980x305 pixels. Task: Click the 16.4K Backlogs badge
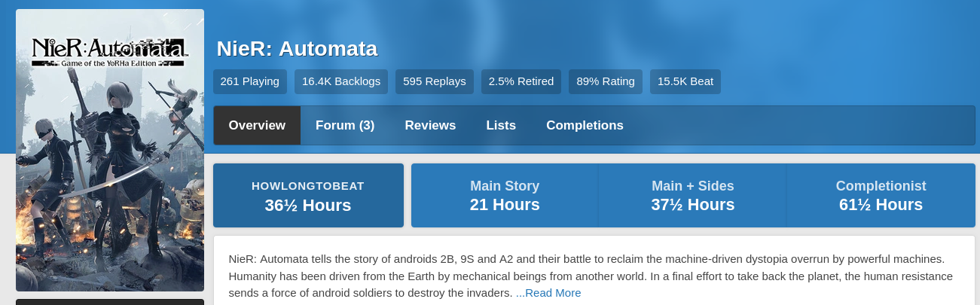click(341, 81)
